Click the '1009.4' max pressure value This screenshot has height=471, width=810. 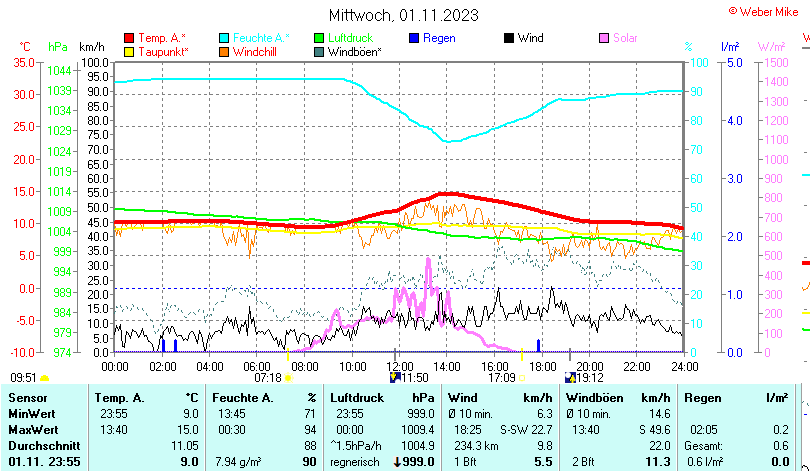pyautogui.click(x=418, y=430)
